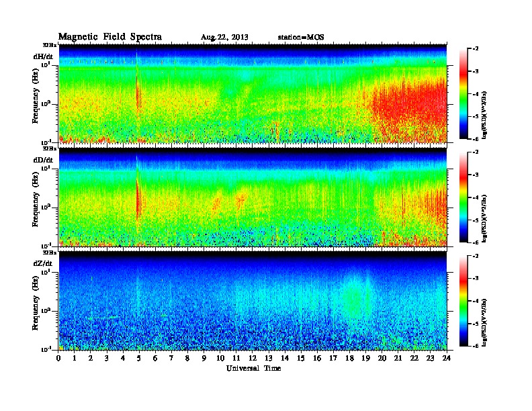Click the 10^1 frequency tick of dH/dt panel
This screenshot has width=532, height=411.
click(x=46, y=64)
